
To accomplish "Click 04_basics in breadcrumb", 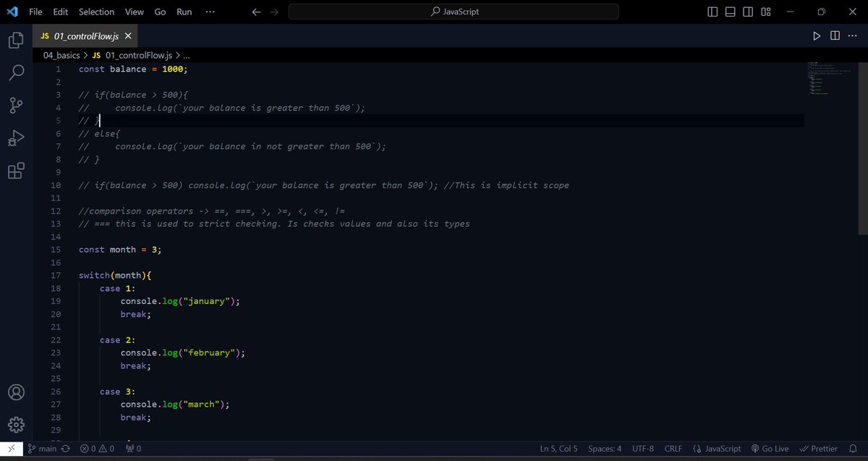I will (61, 55).
